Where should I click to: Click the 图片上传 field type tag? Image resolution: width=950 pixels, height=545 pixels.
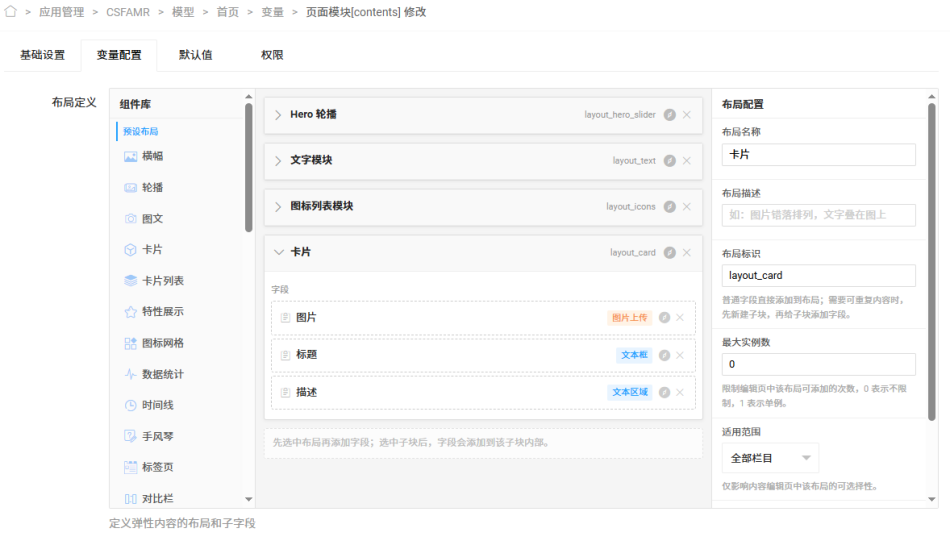tap(629, 317)
